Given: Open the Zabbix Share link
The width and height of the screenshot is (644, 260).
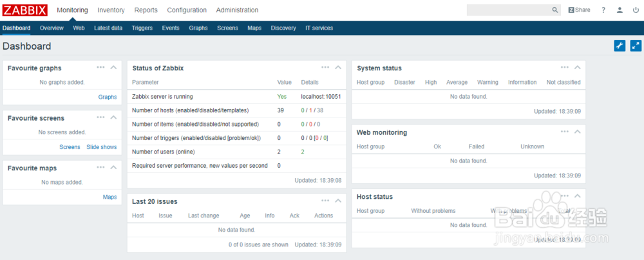Looking at the screenshot, I should coord(579,10).
